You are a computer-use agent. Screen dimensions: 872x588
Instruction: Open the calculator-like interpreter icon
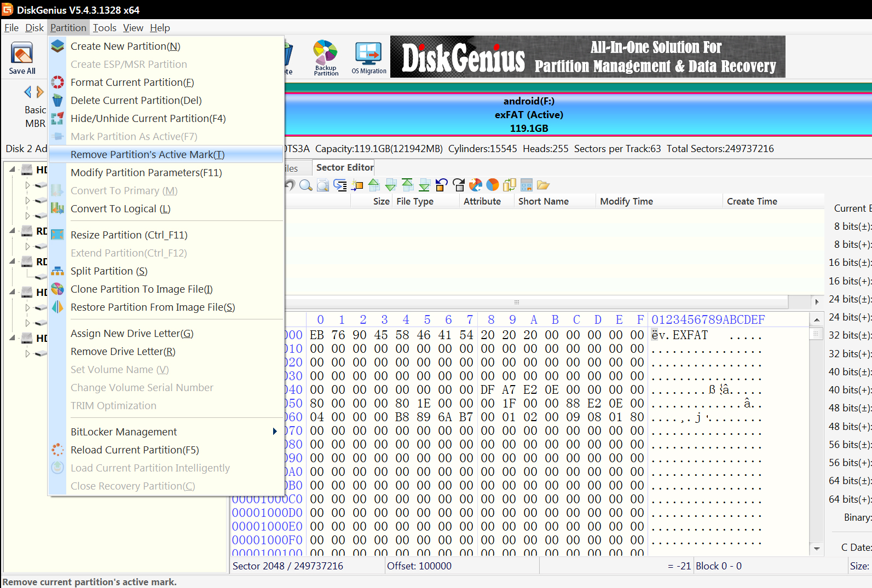[527, 185]
